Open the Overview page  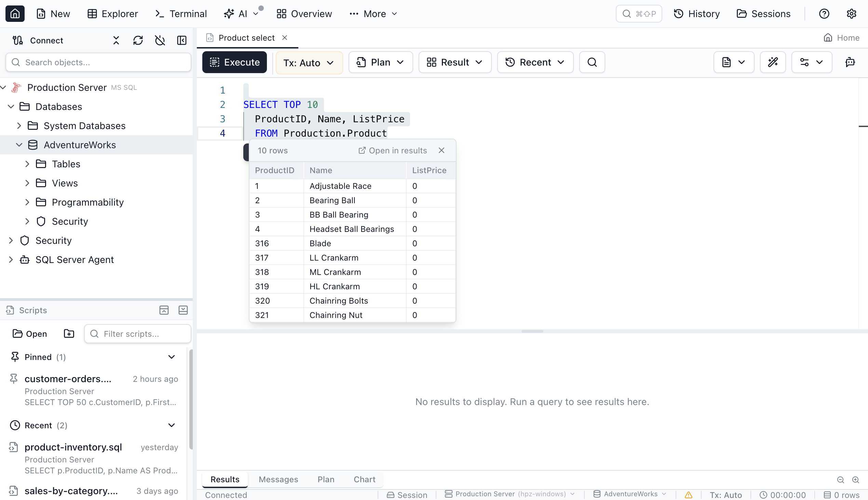click(304, 14)
